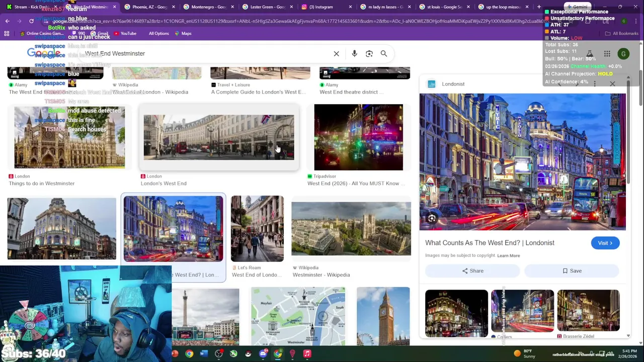Viewport: 644px width, 362px height.
Task: Open the Things to do in Westminster image
Action: [69, 137]
